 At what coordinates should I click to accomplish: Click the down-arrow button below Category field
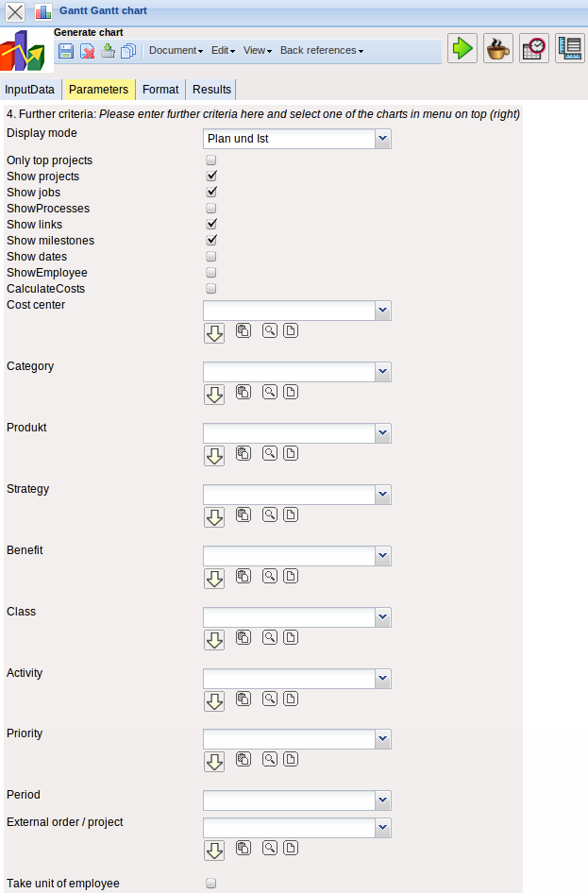click(x=214, y=395)
